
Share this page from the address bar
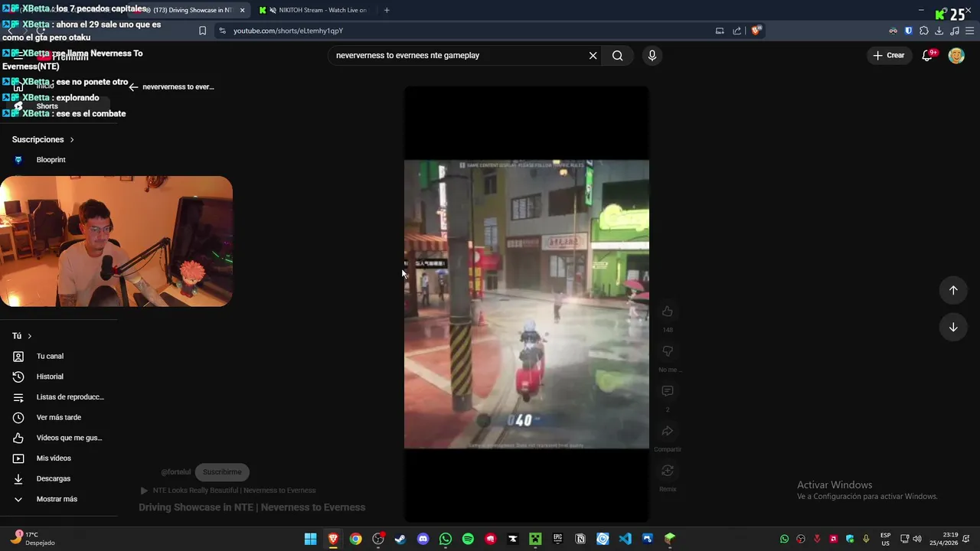(x=737, y=31)
